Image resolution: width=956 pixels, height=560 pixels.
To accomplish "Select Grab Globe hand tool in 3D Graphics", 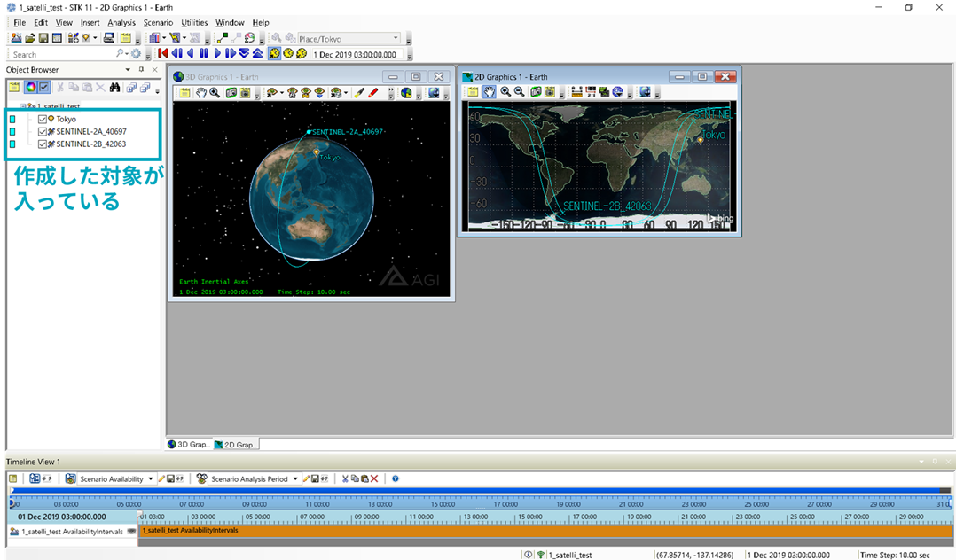I will [200, 93].
